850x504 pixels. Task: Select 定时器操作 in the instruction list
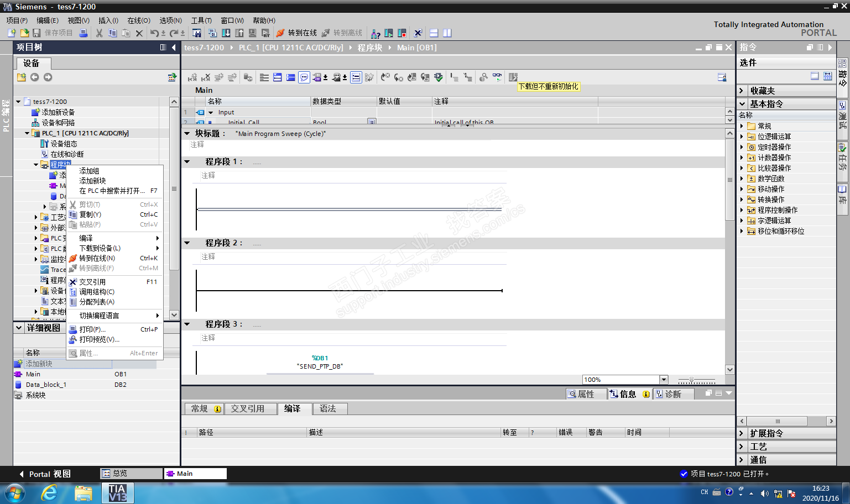tap(774, 147)
